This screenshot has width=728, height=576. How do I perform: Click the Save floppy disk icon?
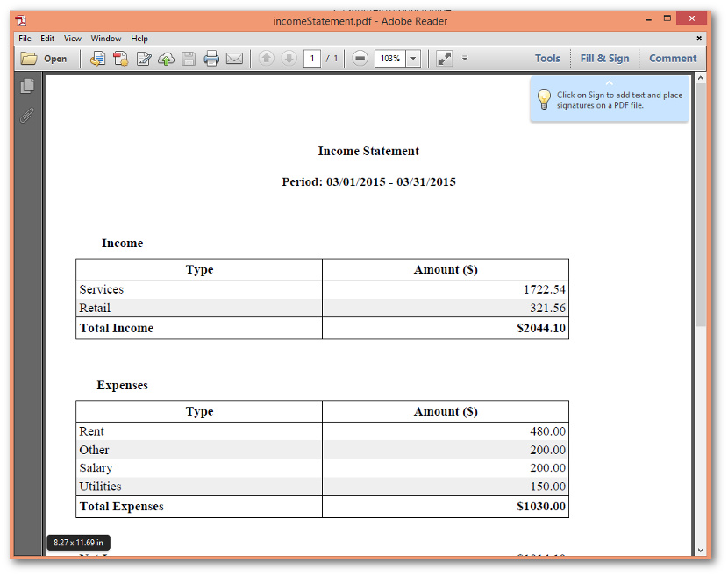[x=189, y=59]
